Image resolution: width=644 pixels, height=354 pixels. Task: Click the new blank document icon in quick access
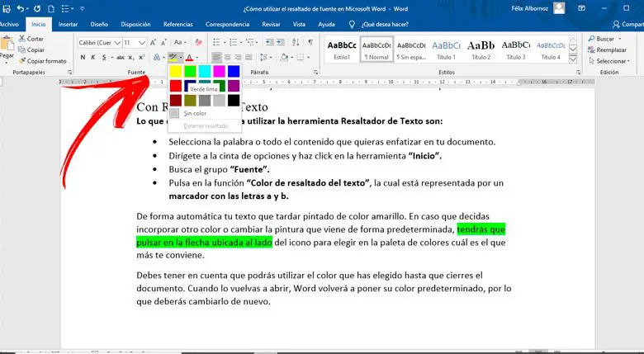tap(51, 8)
